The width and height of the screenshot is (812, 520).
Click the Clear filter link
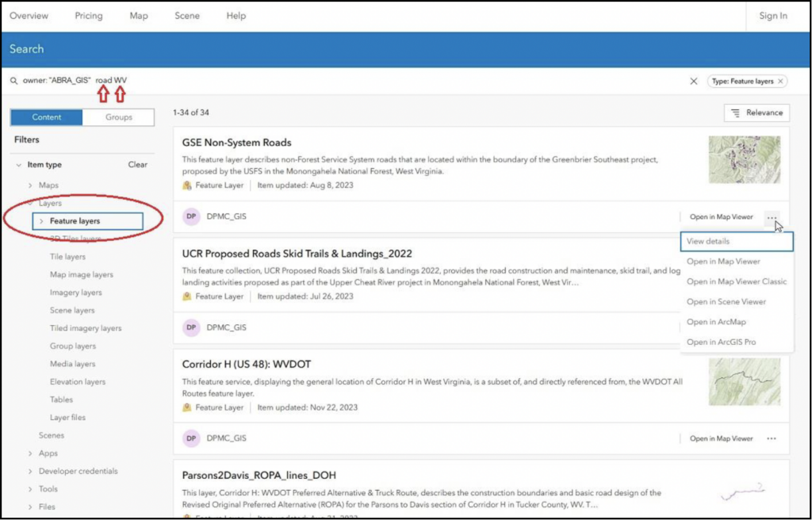click(137, 165)
